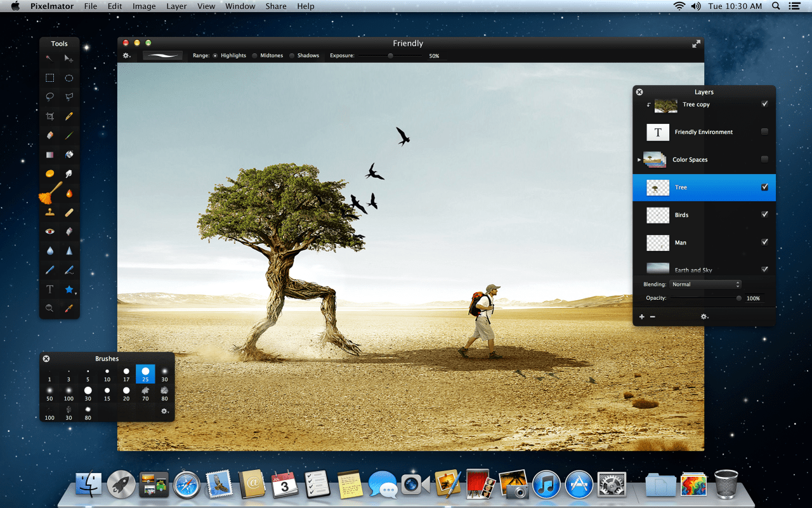Open the Layers panel gear menu

pyautogui.click(x=704, y=317)
